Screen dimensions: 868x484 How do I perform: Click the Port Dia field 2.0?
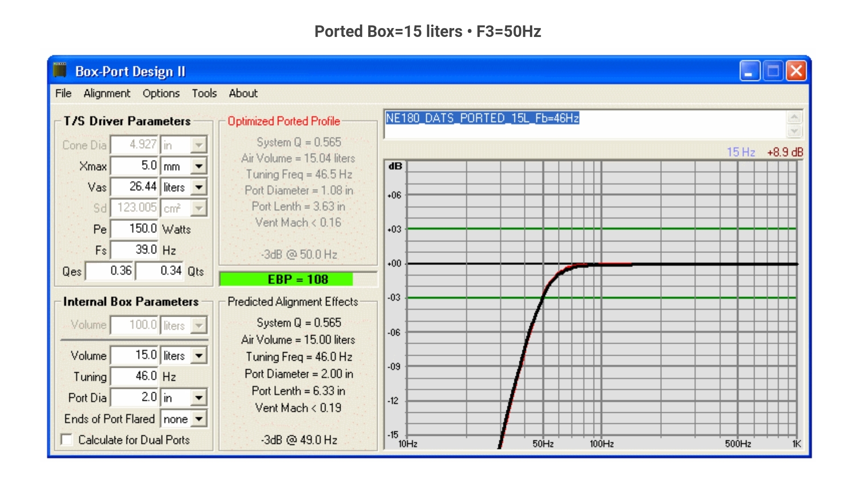[x=134, y=397]
